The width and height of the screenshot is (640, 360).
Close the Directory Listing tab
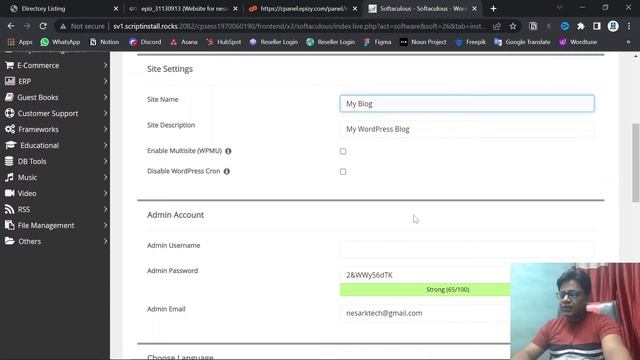(x=116, y=9)
